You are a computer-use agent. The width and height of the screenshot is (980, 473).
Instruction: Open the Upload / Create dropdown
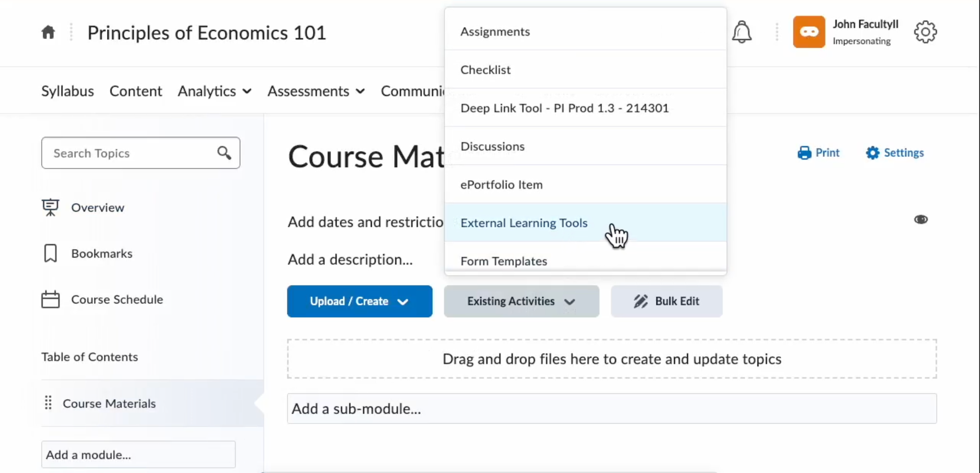click(x=360, y=301)
